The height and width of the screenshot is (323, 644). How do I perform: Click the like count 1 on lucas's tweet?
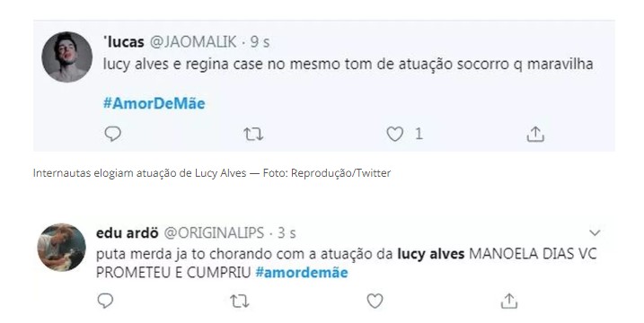coord(419,134)
